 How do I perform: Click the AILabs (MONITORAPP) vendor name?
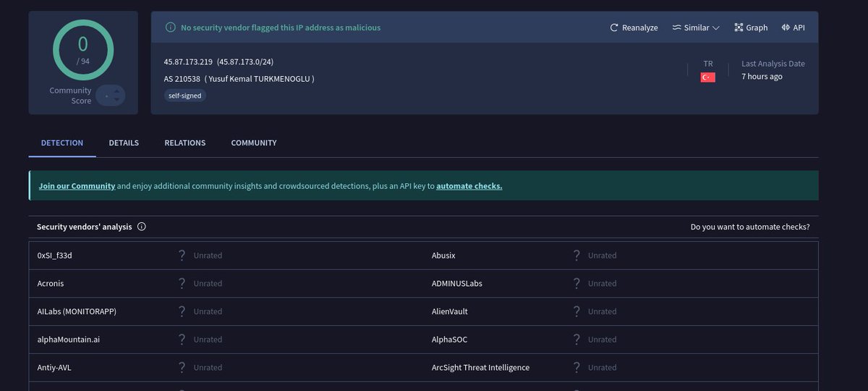77,311
